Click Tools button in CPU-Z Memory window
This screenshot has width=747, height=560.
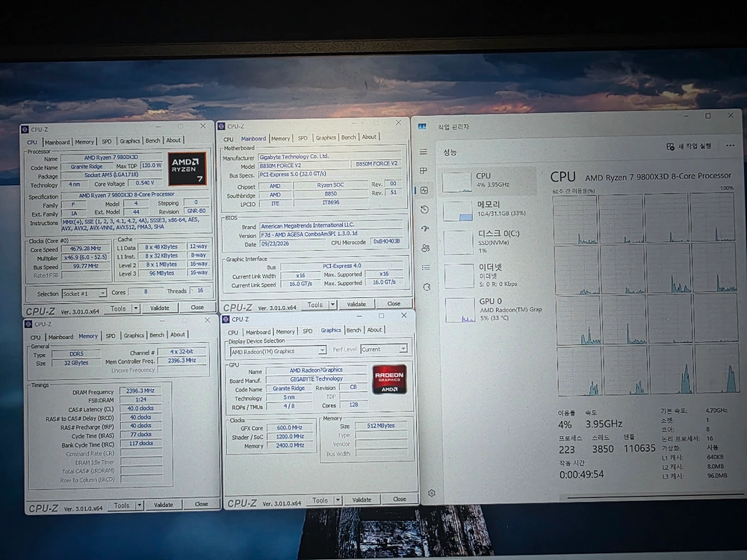coord(122,505)
